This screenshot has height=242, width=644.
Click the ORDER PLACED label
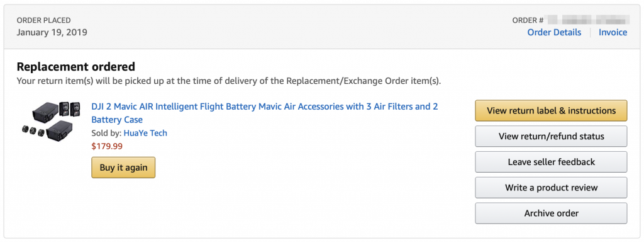tap(43, 20)
